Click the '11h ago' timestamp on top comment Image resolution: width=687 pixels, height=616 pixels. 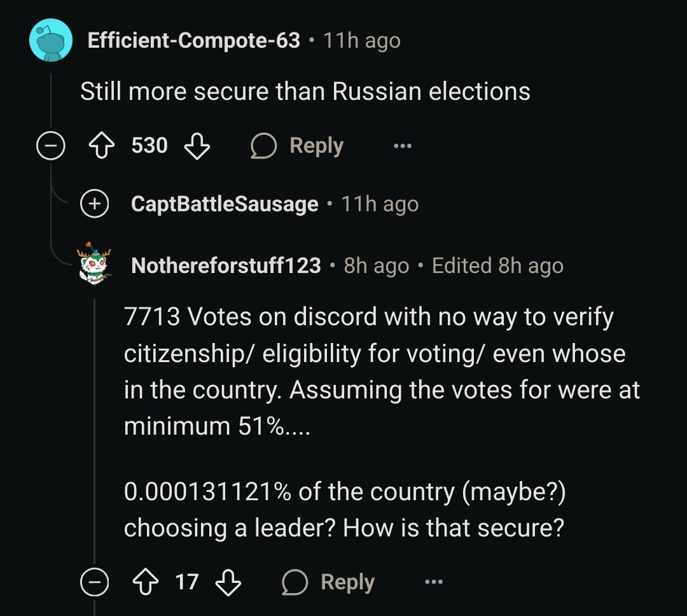362,40
